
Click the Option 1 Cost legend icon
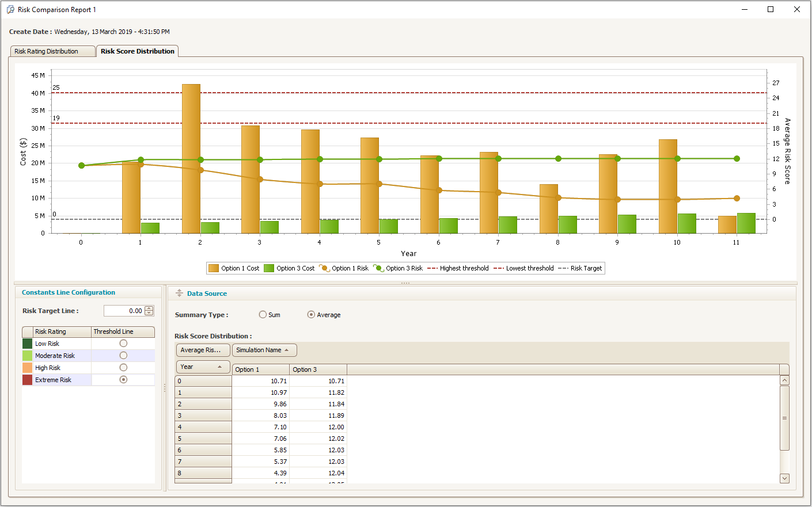tap(214, 268)
